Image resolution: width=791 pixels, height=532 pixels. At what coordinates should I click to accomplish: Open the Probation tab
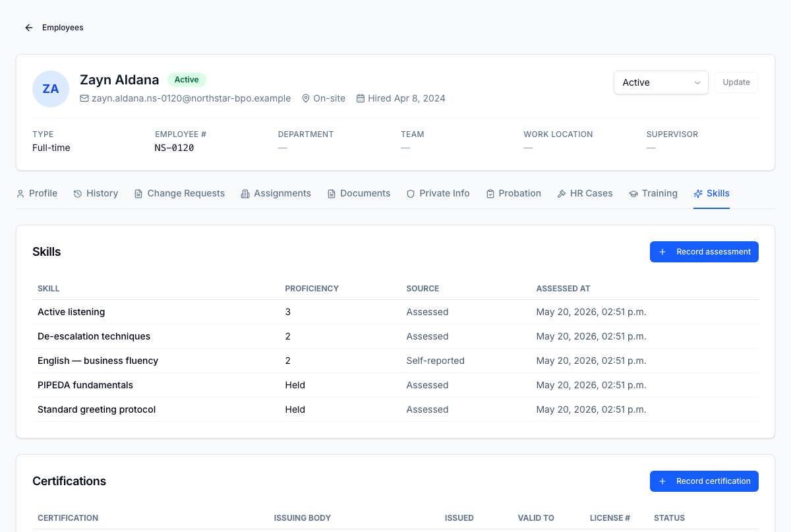coord(513,193)
